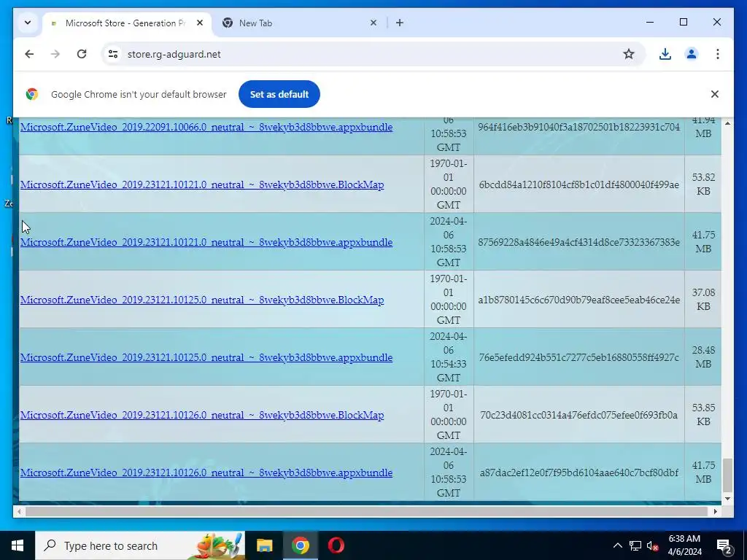
Task: Click Set as default button
Action: tap(279, 94)
